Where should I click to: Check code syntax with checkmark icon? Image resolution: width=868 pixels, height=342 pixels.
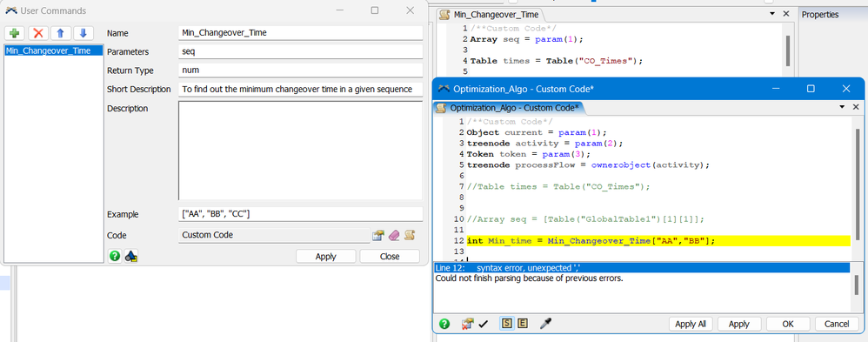[484, 325]
